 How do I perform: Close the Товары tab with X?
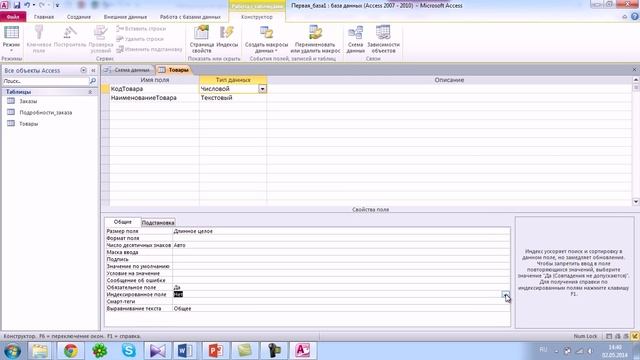[x=634, y=70]
